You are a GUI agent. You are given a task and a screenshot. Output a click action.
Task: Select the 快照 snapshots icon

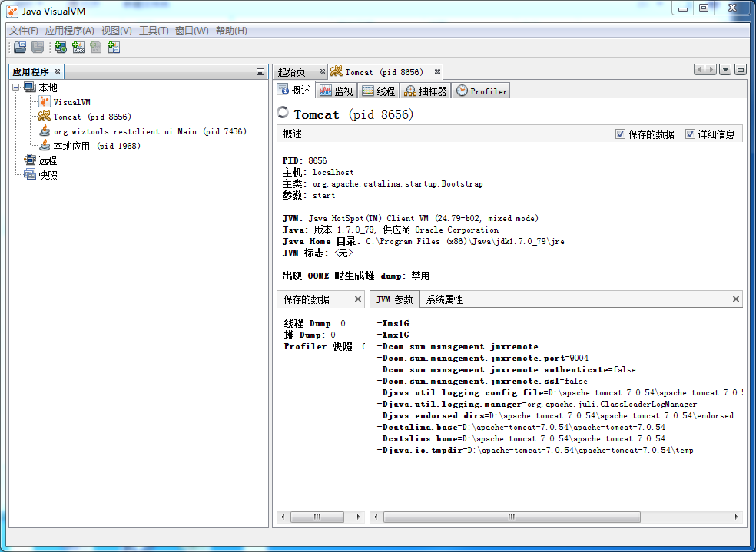point(30,174)
